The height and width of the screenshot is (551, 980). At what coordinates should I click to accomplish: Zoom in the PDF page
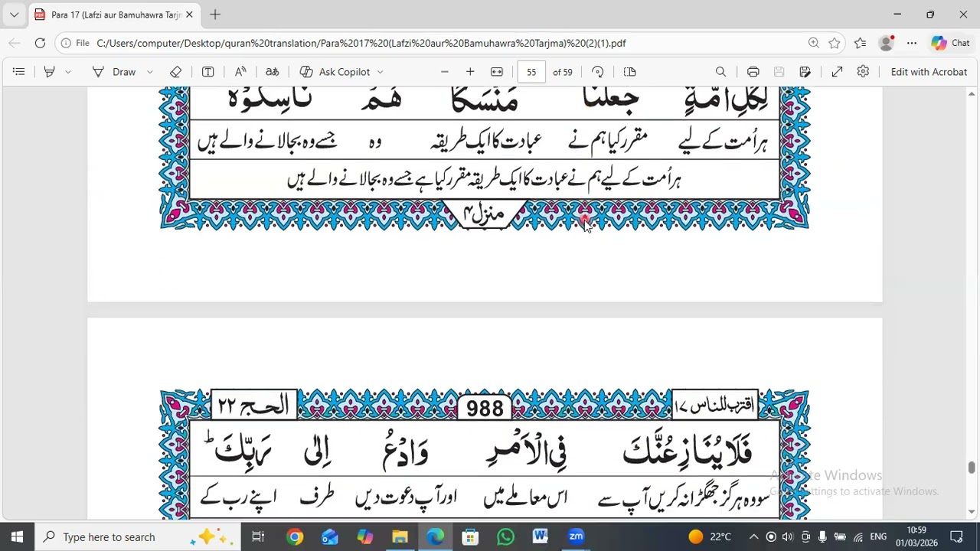(470, 72)
